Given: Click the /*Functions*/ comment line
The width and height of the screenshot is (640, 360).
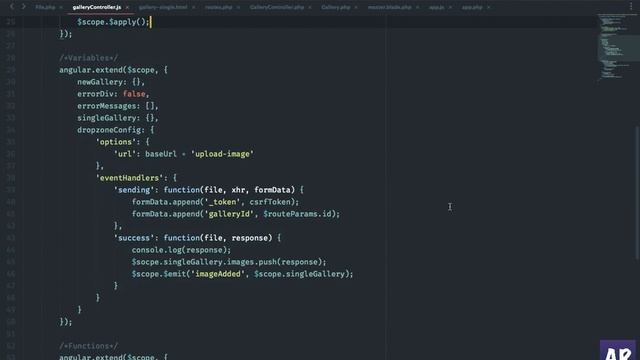Looking at the screenshot, I should pyautogui.click(x=89, y=346).
